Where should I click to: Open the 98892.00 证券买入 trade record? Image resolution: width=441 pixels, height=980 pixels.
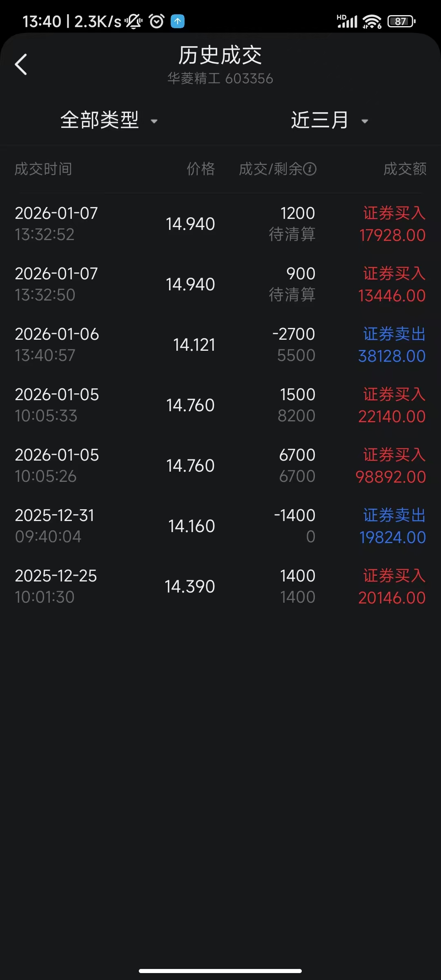pyautogui.click(x=220, y=465)
